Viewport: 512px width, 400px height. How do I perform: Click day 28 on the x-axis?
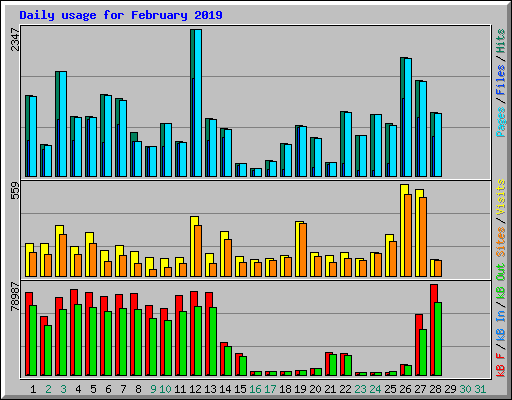pos(435,389)
